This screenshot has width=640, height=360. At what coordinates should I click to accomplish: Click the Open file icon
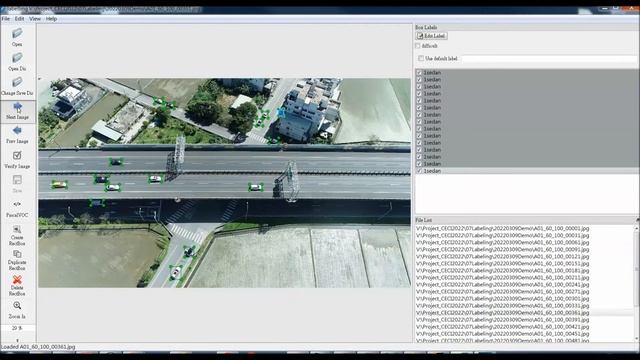point(17,33)
